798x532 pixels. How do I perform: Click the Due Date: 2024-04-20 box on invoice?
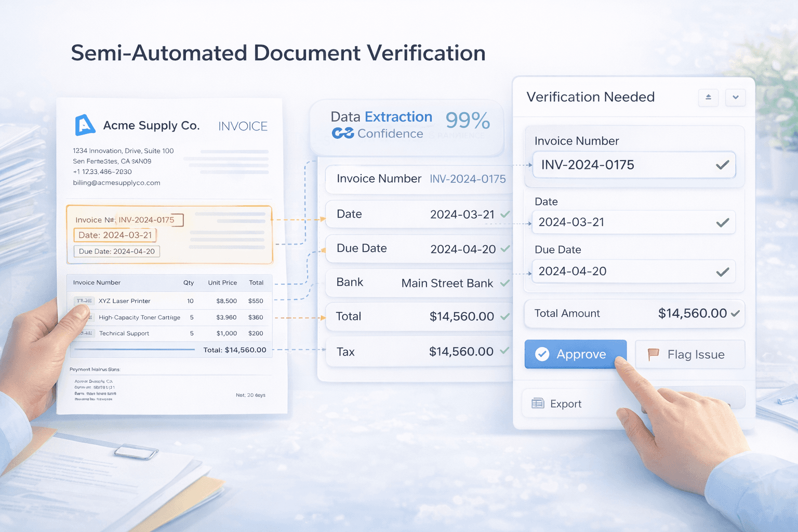(x=117, y=251)
